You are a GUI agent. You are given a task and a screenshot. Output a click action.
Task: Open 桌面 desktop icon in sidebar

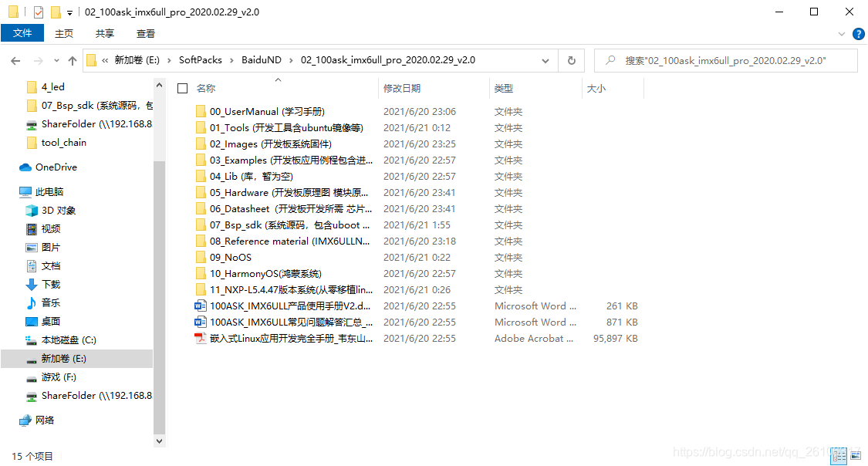(x=32, y=322)
